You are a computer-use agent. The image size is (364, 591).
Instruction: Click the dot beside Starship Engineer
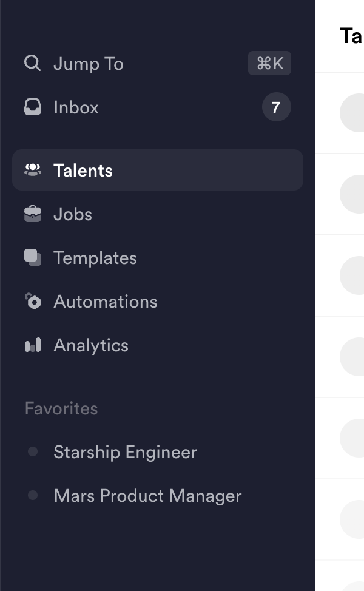point(33,452)
